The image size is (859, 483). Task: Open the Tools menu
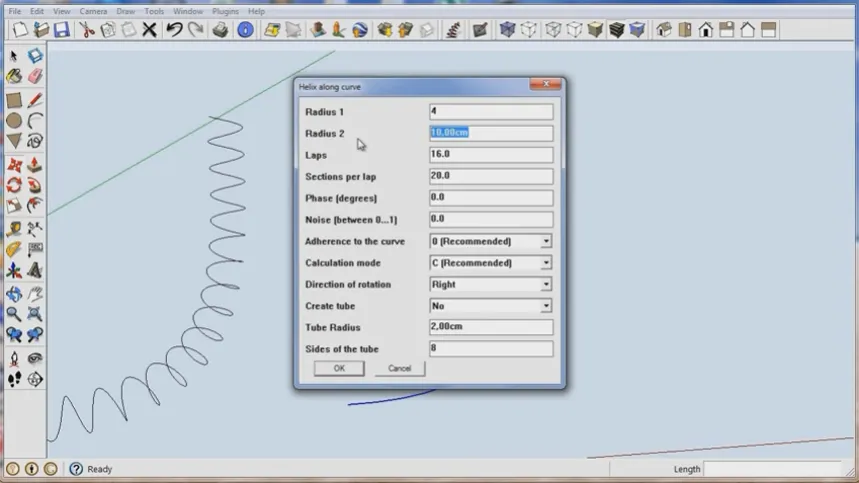click(154, 11)
